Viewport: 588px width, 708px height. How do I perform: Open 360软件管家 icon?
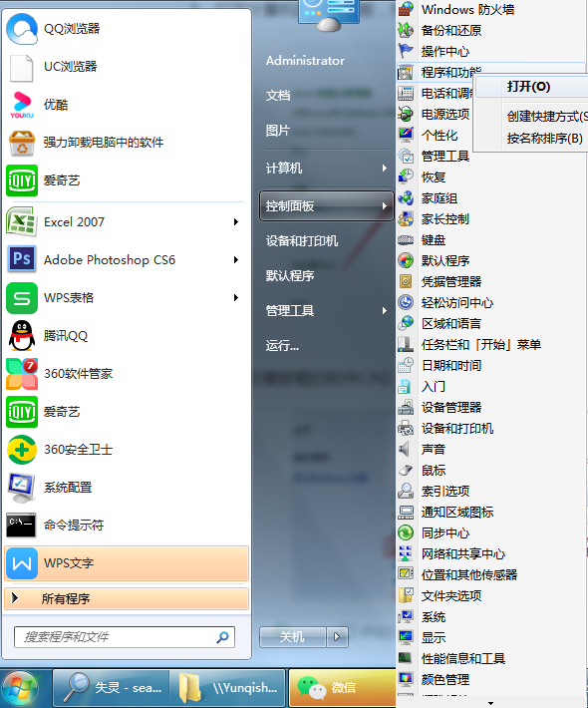click(22, 373)
